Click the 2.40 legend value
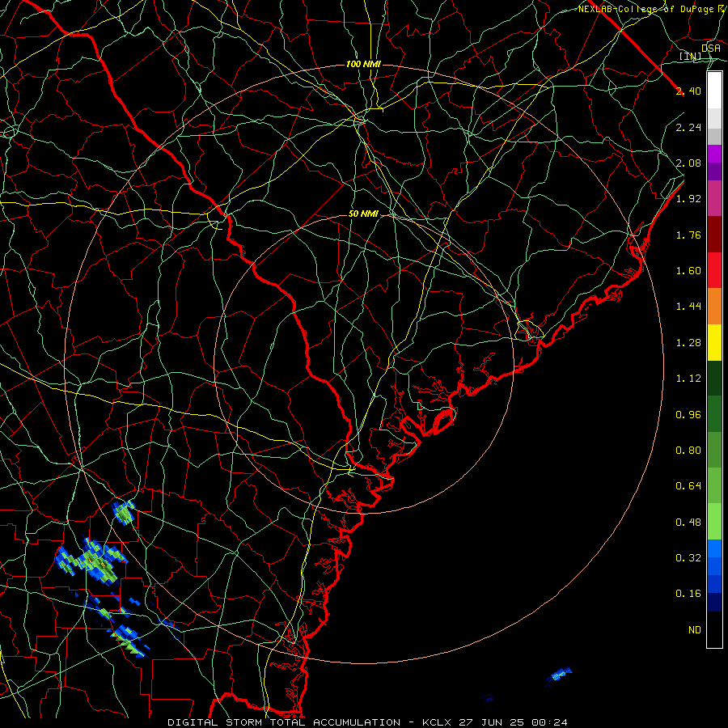Screen dimensions: 728x728 pyautogui.click(x=688, y=91)
